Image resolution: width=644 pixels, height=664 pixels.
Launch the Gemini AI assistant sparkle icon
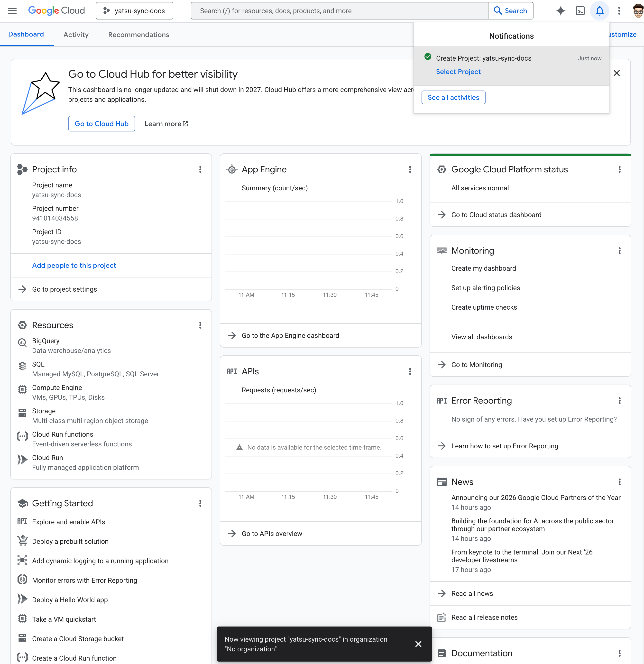560,11
